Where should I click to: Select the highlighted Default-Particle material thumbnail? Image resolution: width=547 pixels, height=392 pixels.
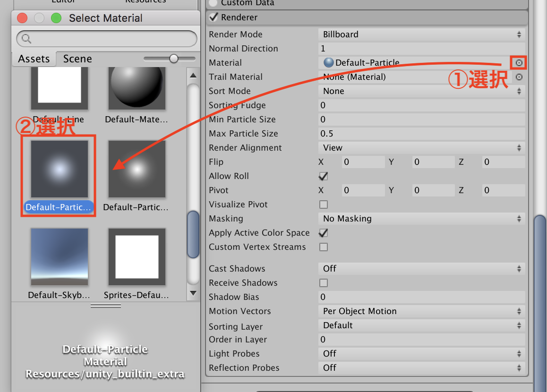[59, 169]
